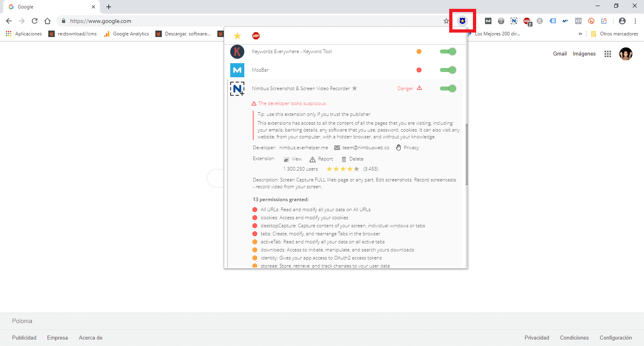Viewport: 644px width, 346px height.
Task: Click the Keywords Everywhere K logo
Action: 237,51
